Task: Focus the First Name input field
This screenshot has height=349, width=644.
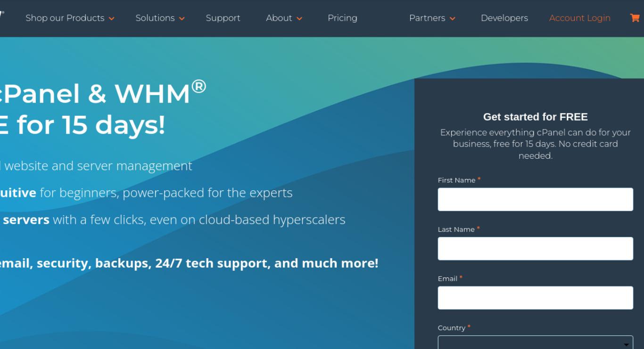Action: (536, 199)
